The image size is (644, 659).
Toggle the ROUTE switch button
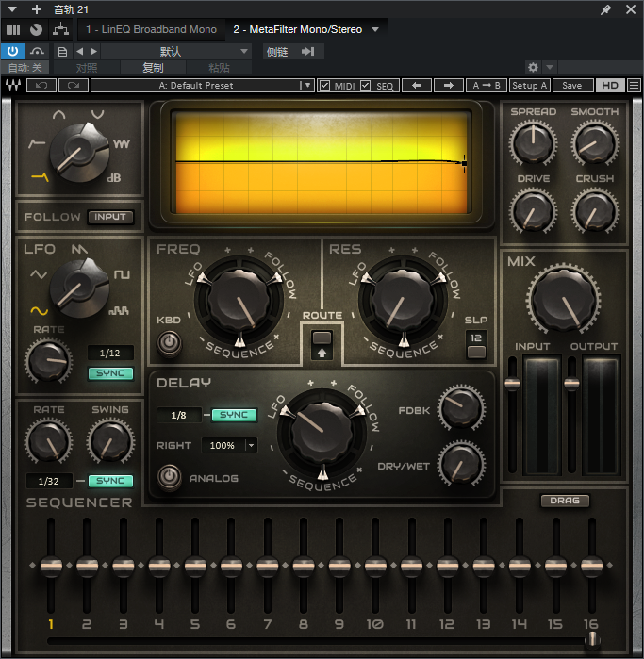click(x=322, y=345)
